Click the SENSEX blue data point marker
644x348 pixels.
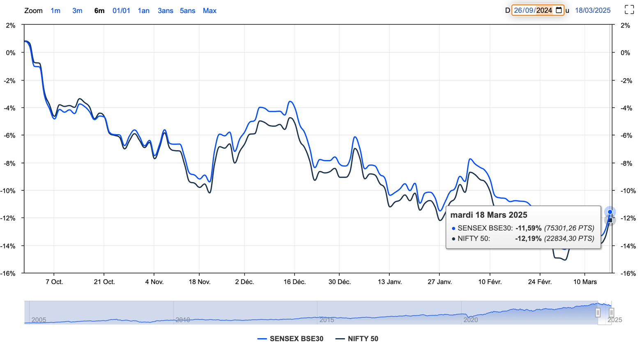pyautogui.click(x=610, y=212)
